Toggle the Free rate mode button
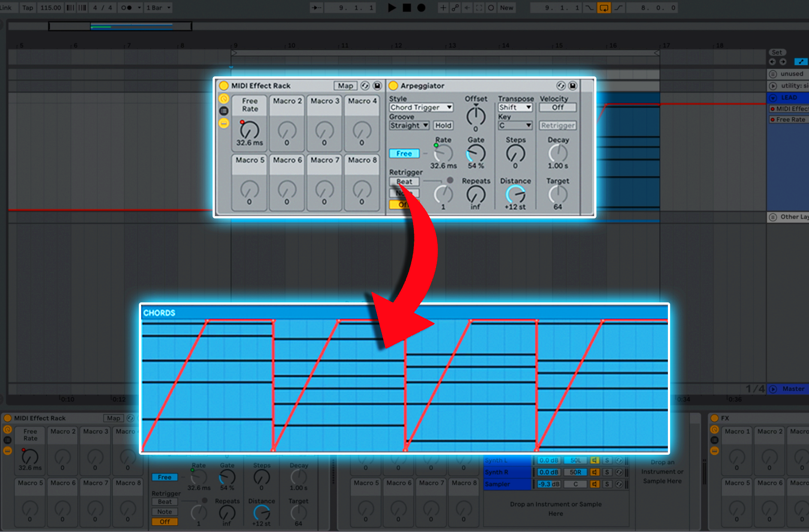The image size is (809, 532). pyautogui.click(x=404, y=154)
